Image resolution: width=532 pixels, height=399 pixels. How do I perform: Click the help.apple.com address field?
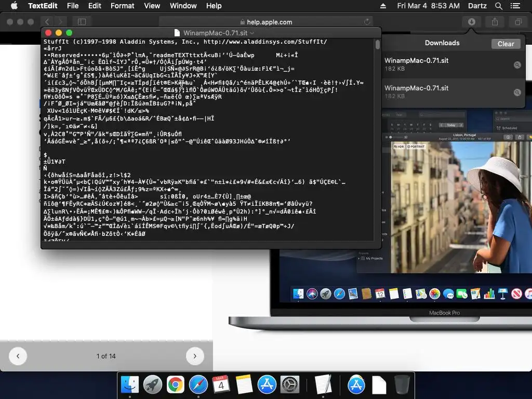tap(266, 22)
